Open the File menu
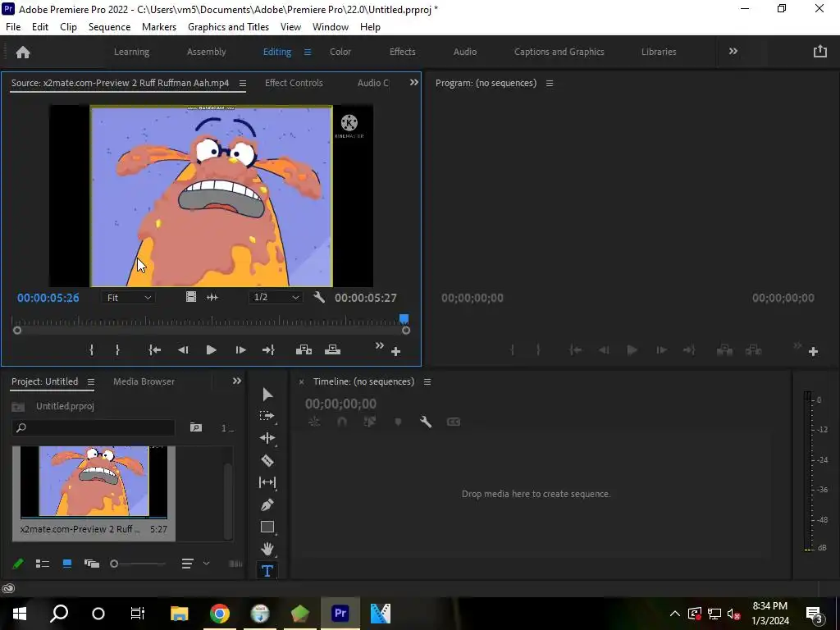840x630 pixels. 13,27
